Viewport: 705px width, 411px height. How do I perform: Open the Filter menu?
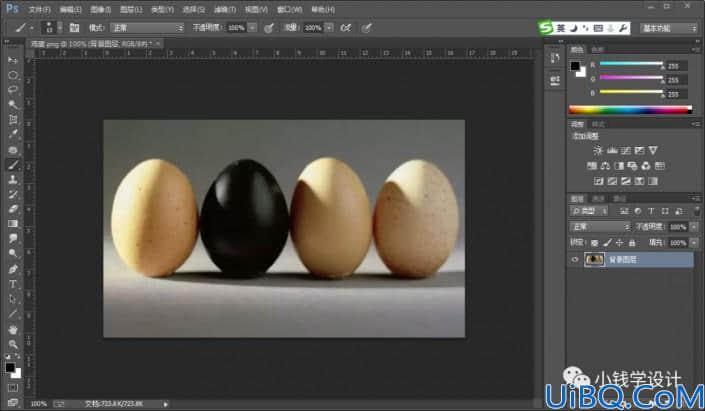point(225,9)
